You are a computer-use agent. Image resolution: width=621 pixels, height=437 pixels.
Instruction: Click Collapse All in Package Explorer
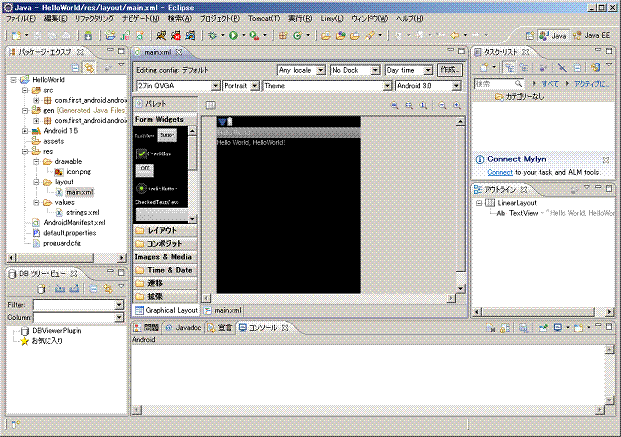75,67
